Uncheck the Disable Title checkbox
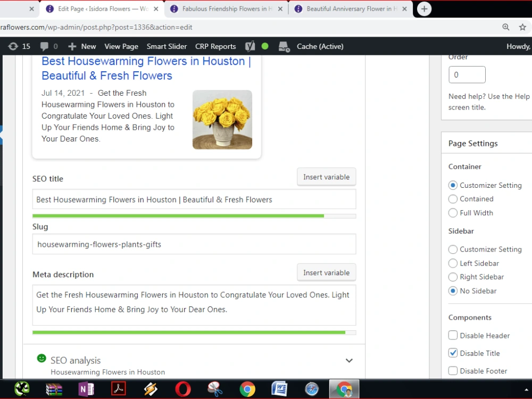Image resolution: width=532 pixels, height=399 pixels. pyautogui.click(x=453, y=353)
